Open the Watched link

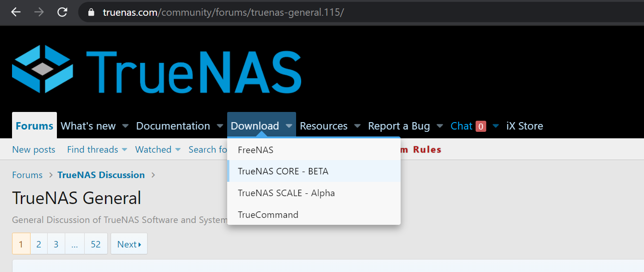coord(153,149)
